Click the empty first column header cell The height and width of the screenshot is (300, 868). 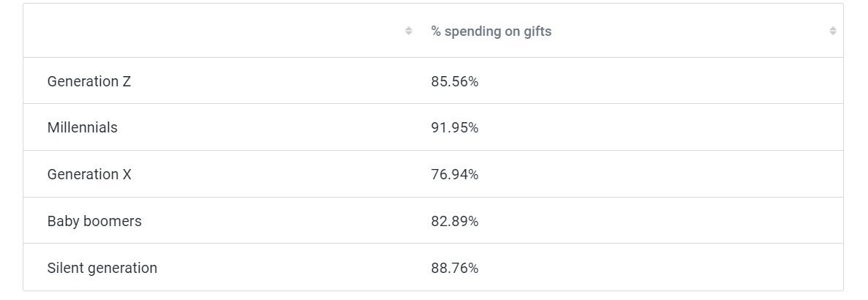(212, 31)
